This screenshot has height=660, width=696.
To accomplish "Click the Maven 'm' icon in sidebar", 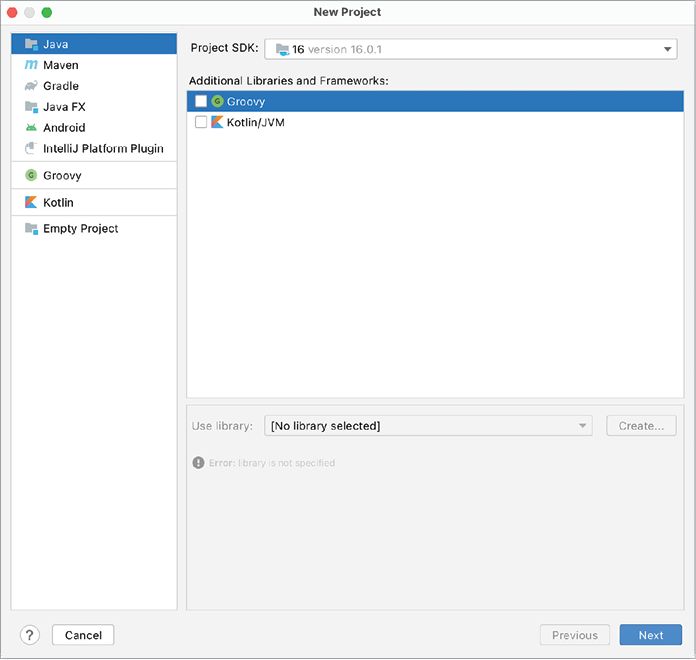I will (31, 65).
